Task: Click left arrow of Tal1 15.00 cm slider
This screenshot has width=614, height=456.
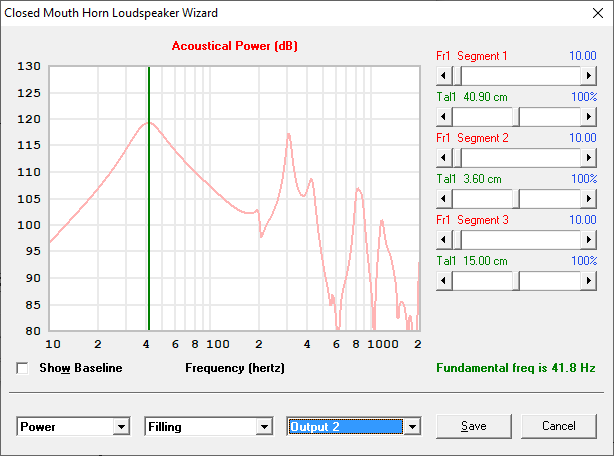Action: (x=444, y=281)
